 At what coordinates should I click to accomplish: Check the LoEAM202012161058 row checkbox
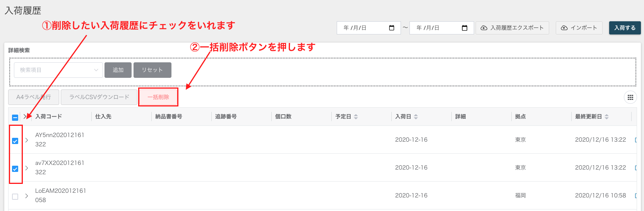(15, 197)
